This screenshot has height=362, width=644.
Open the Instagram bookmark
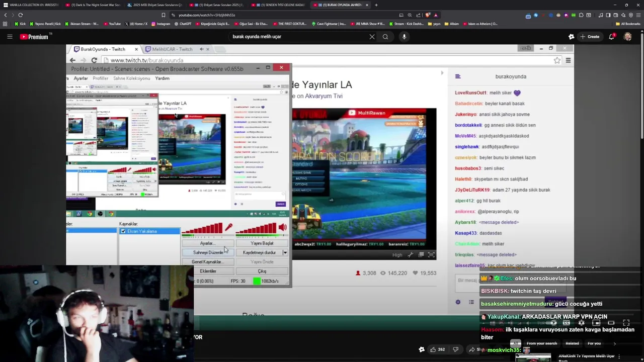coord(160,24)
